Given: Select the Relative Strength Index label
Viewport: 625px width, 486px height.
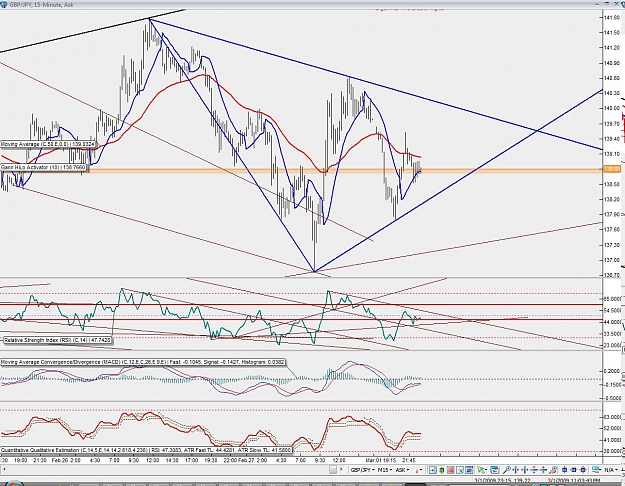Looking at the screenshot, I should coord(58,340).
